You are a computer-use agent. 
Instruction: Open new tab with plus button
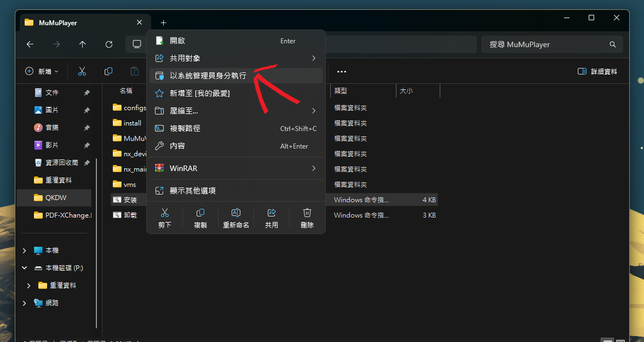[163, 22]
